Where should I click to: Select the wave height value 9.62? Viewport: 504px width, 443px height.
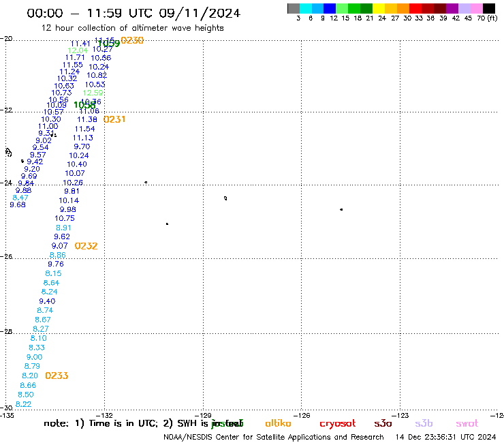[62, 236]
